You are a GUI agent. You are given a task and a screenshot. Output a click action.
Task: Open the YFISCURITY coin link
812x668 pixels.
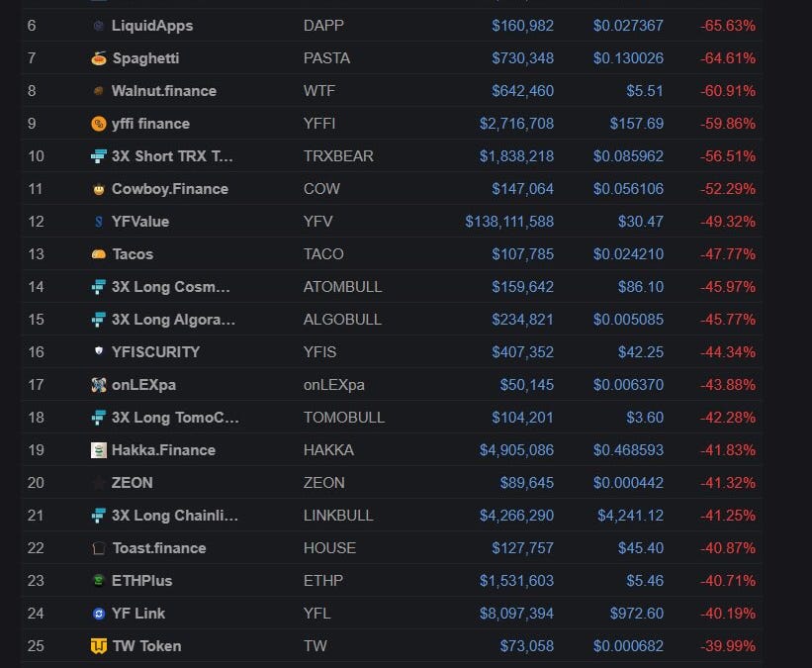point(156,352)
